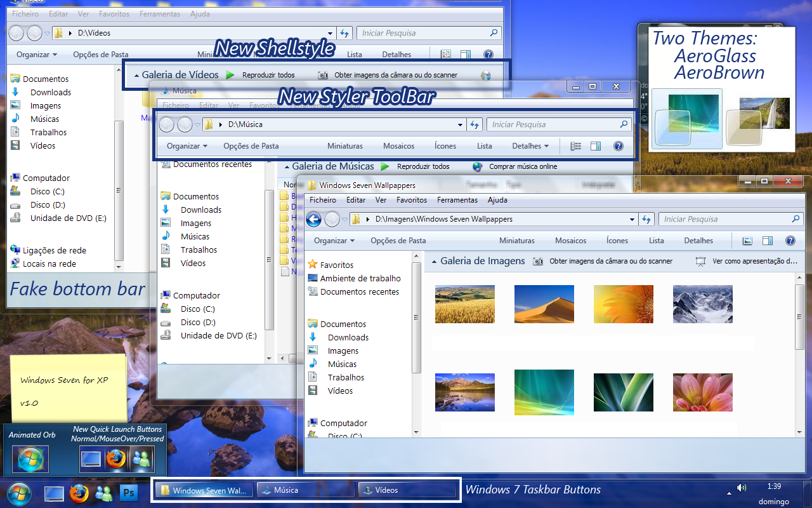Toggle preview pane icon in Wallpapers window toolbar
This screenshot has width=812, height=508.
(767, 241)
